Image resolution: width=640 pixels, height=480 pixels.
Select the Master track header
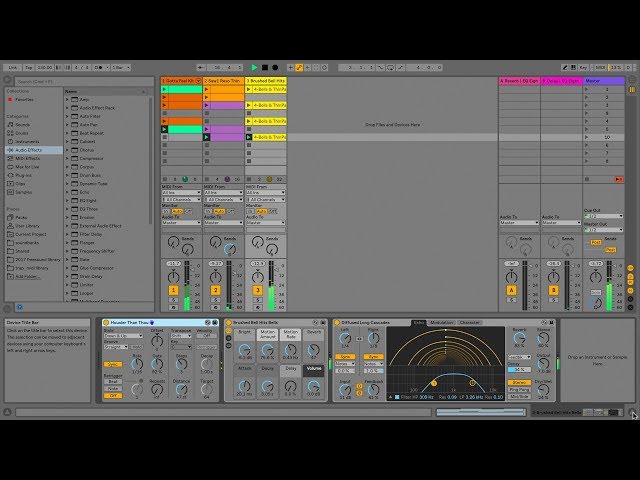click(603, 81)
